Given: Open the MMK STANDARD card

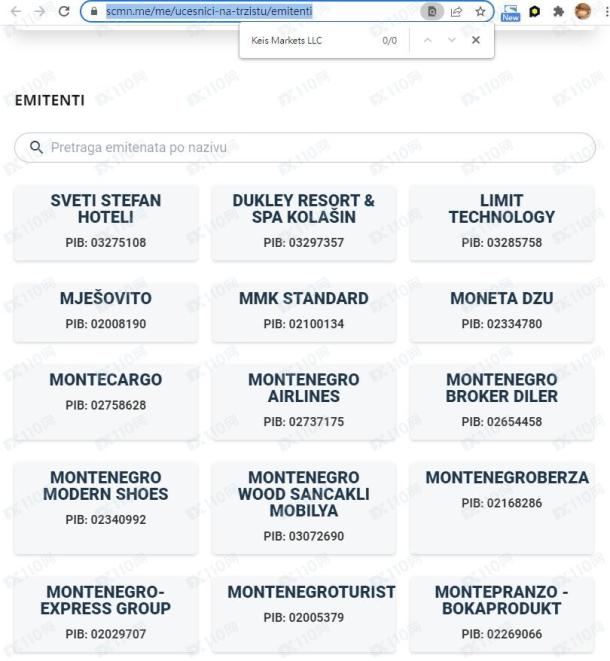Looking at the screenshot, I should pos(304,313).
